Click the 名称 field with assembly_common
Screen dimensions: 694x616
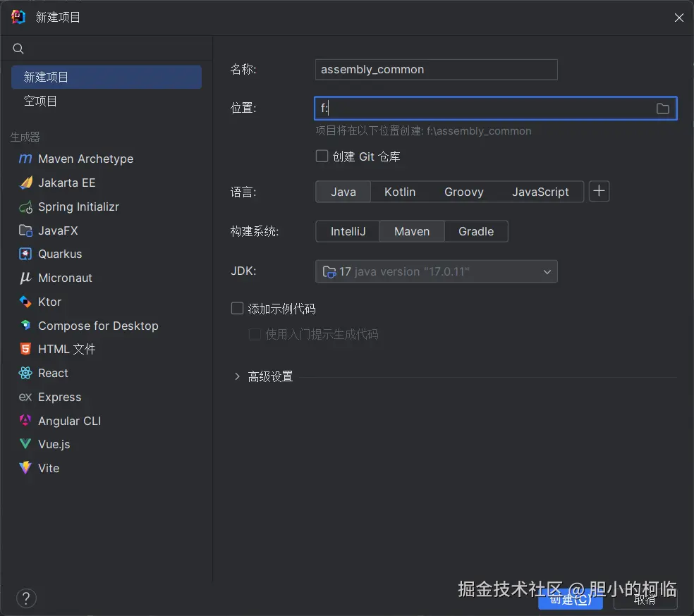tap(437, 70)
